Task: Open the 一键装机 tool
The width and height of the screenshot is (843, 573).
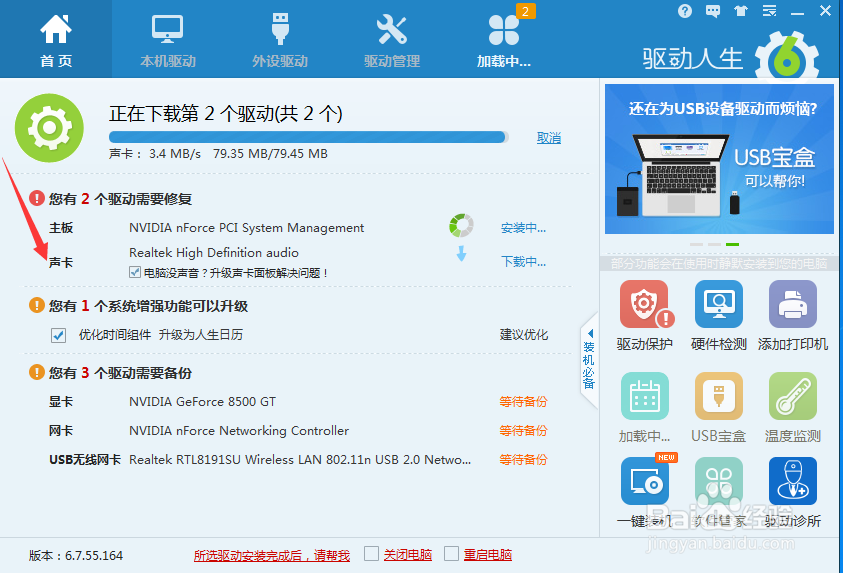Action: tap(645, 492)
